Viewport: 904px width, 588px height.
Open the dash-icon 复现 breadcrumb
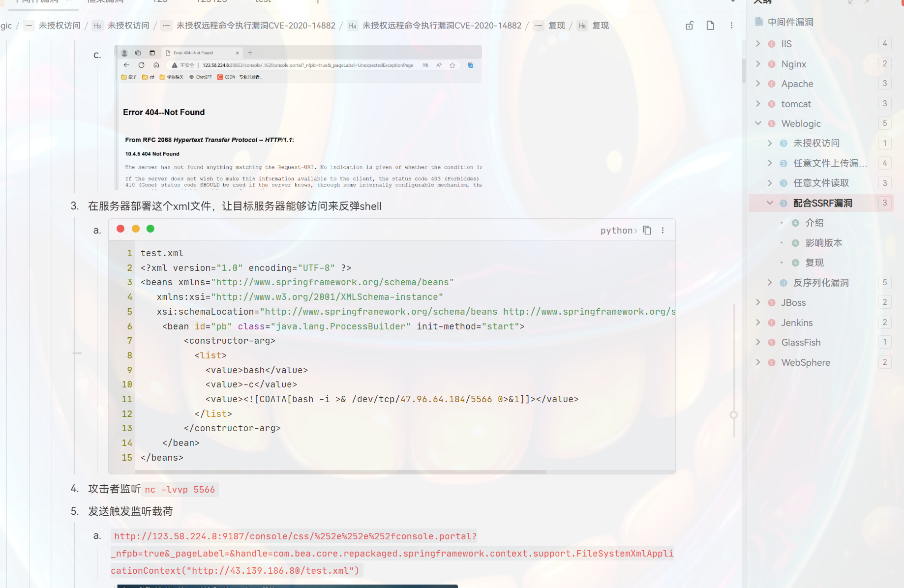click(x=550, y=26)
